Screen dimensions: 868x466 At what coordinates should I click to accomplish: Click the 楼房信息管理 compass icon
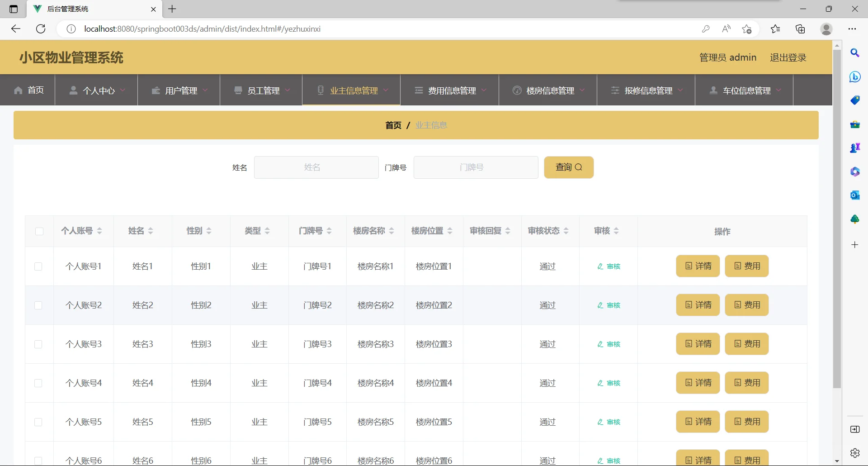517,90
